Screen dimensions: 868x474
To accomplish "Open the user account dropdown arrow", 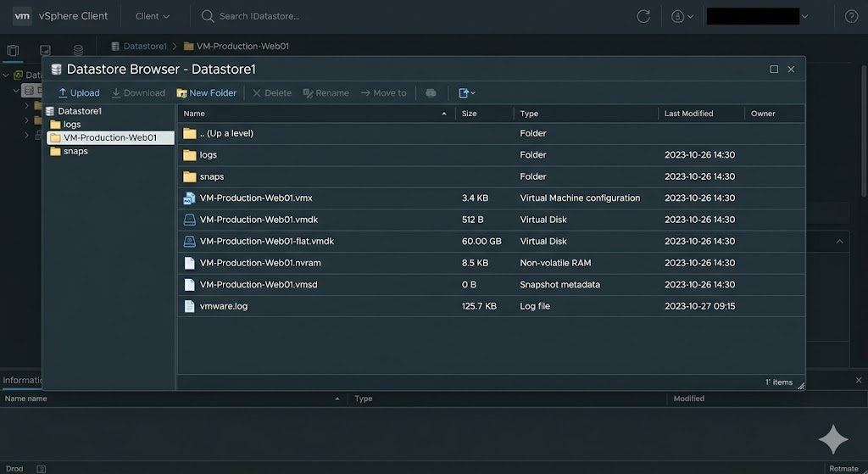I will coord(805,17).
